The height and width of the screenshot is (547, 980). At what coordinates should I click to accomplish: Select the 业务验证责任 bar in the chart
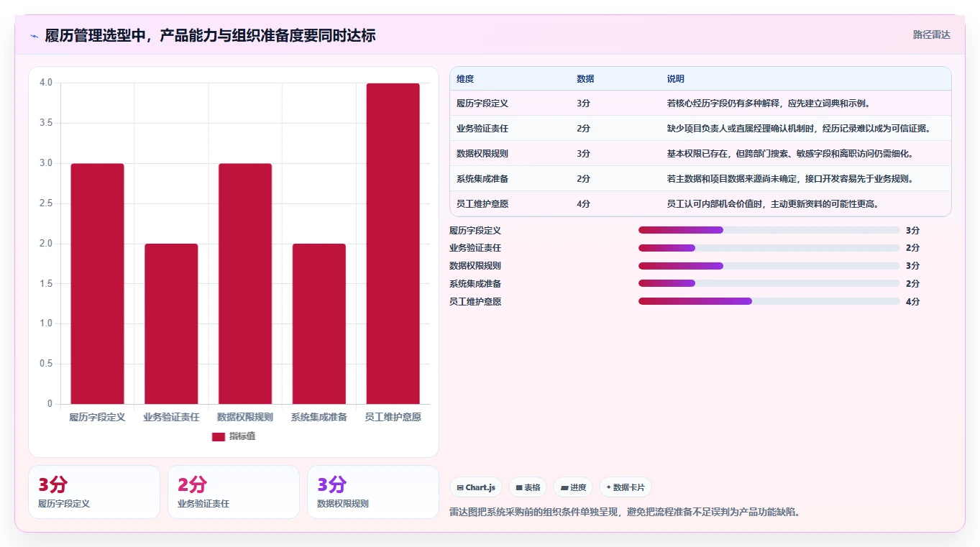171,324
